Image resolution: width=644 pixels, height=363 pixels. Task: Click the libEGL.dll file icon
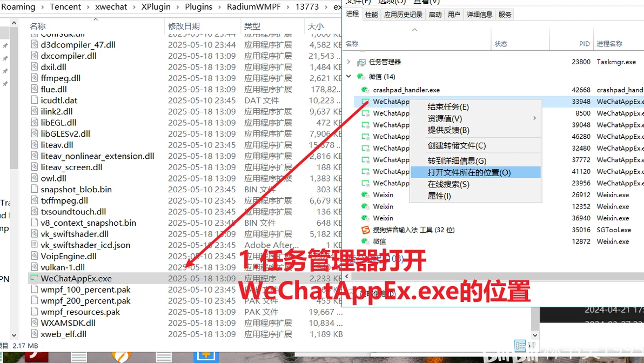tap(35, 123)
